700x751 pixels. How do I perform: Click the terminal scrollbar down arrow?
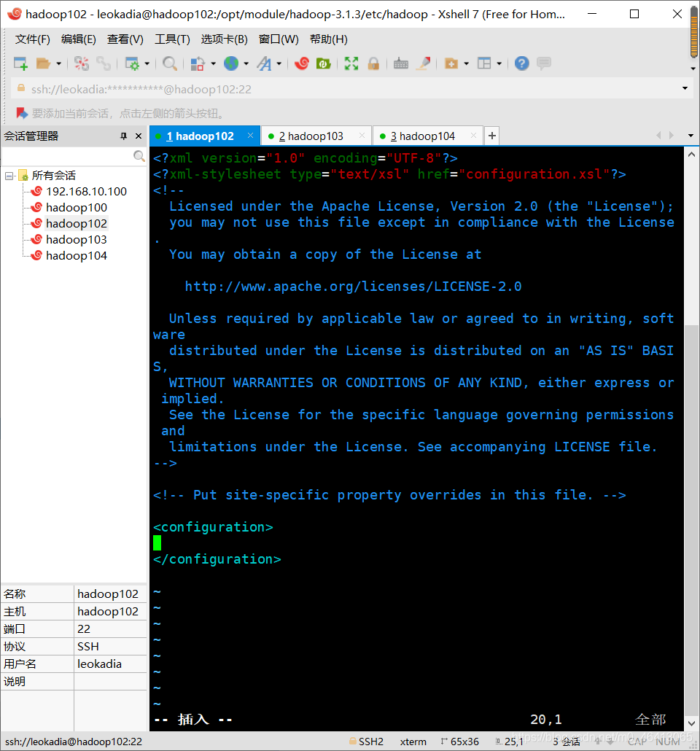pyautogui.click(x=691, y=724)
